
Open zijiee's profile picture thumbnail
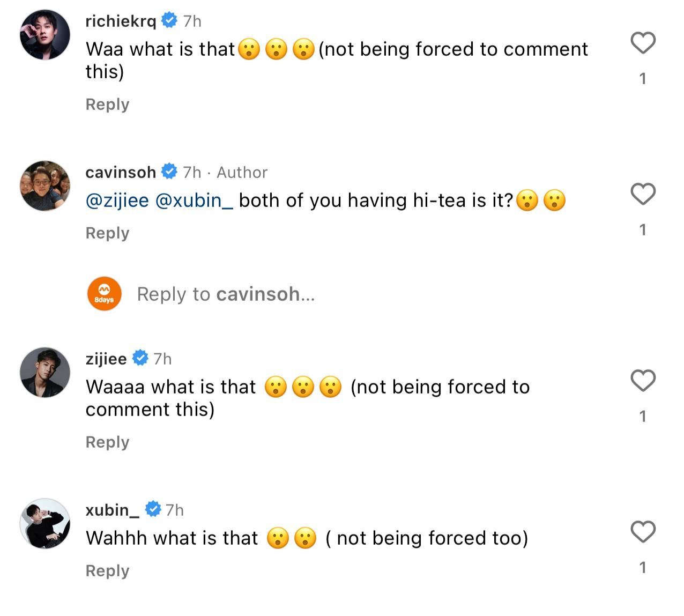[45, 372]
